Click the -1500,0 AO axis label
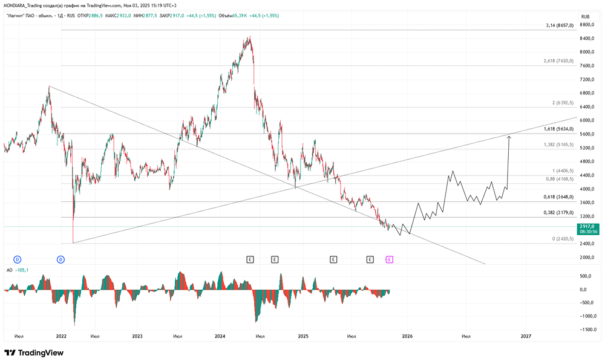Viewport: 605px width, 364px height. [x=587, y=330]
